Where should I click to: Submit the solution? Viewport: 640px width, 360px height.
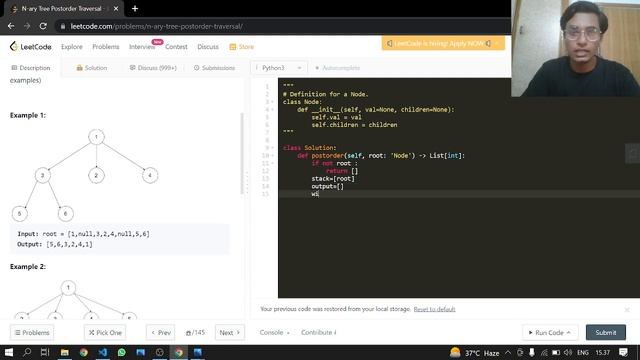[606, 333]
